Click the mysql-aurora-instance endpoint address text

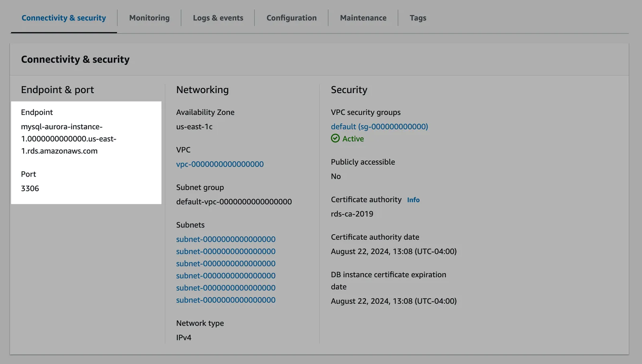69,138
